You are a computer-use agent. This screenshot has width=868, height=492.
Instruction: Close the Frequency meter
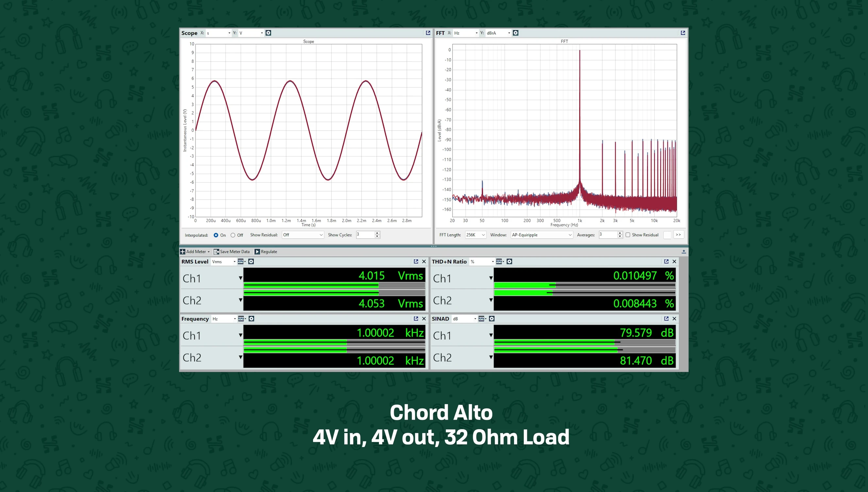(424, 319)
